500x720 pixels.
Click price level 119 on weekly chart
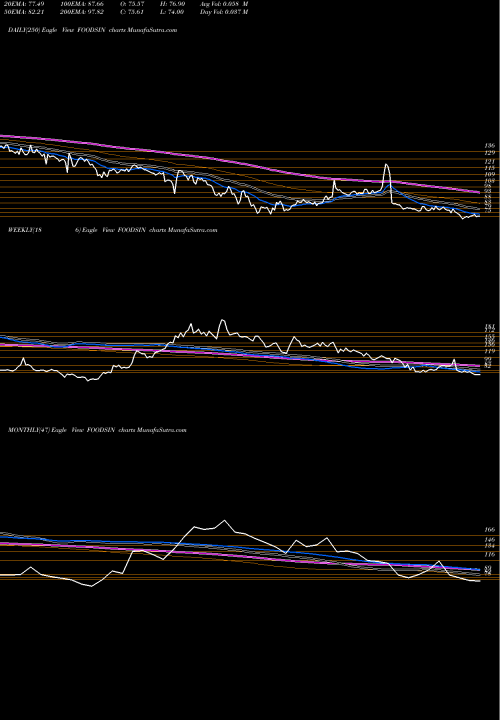(489, 351)
